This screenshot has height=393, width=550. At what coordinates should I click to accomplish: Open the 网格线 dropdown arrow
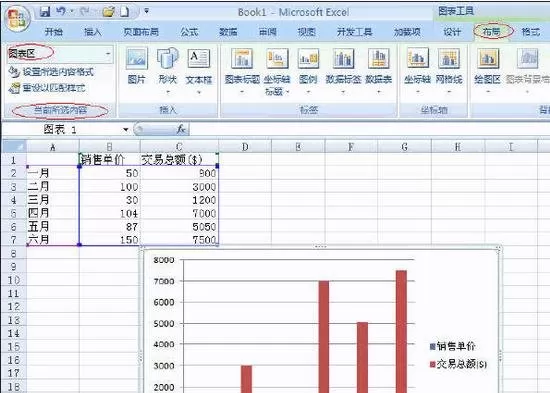pyautogui.click(x=449, y=92)
